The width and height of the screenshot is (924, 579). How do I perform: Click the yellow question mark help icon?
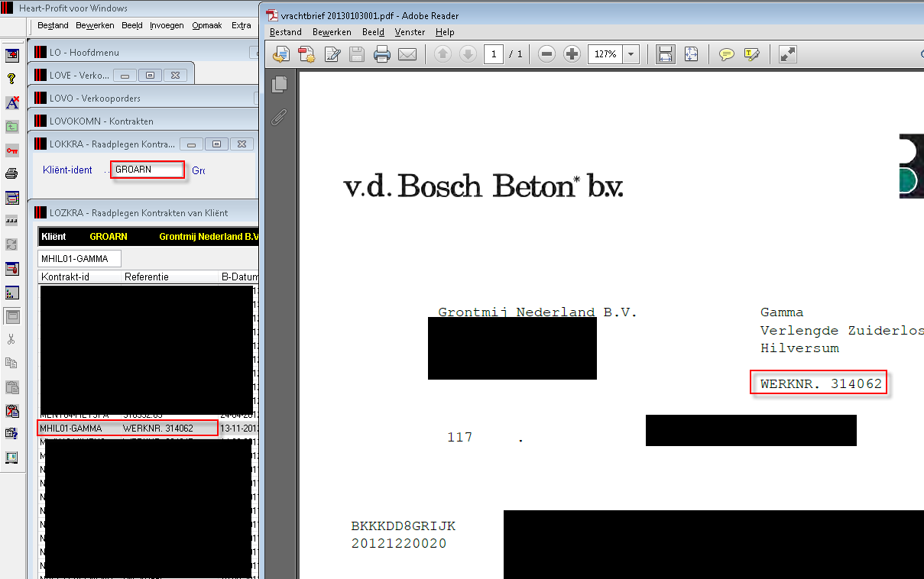coord(12,79)
